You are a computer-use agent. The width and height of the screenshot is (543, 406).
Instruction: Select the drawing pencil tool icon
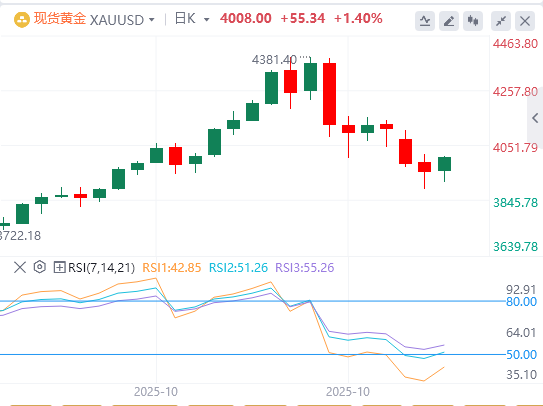click(449, 21)
